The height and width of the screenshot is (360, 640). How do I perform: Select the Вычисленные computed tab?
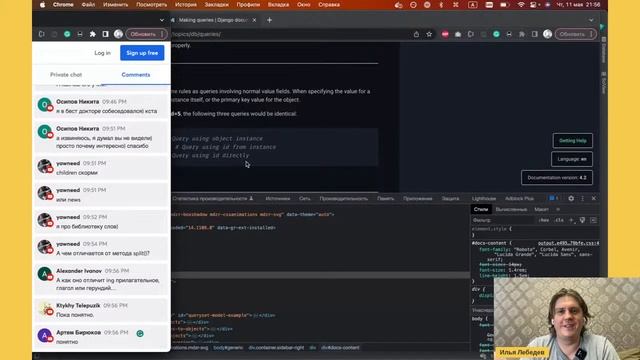[511, 209]
